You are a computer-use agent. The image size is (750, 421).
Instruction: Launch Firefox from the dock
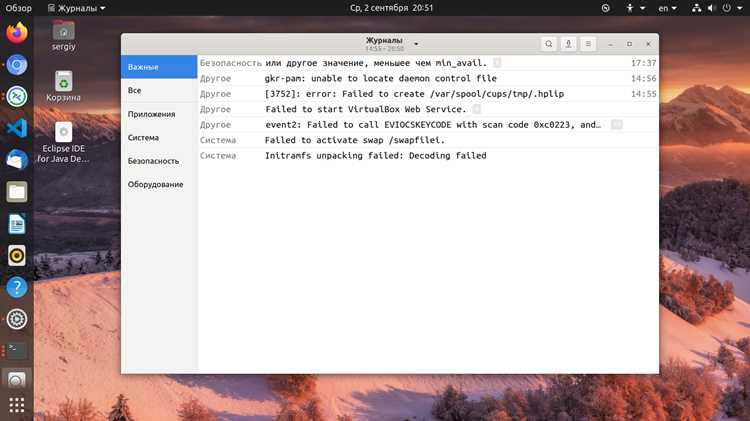click(x=17, y=33)
